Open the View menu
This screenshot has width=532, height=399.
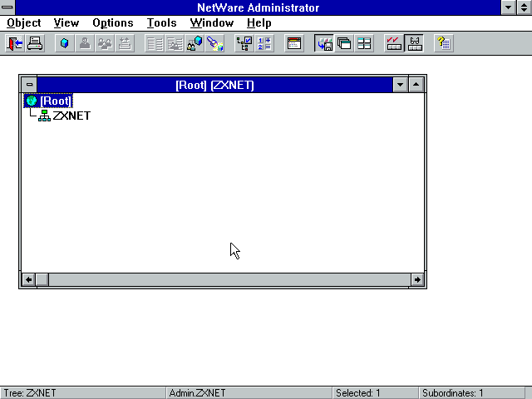click(66, 23)
